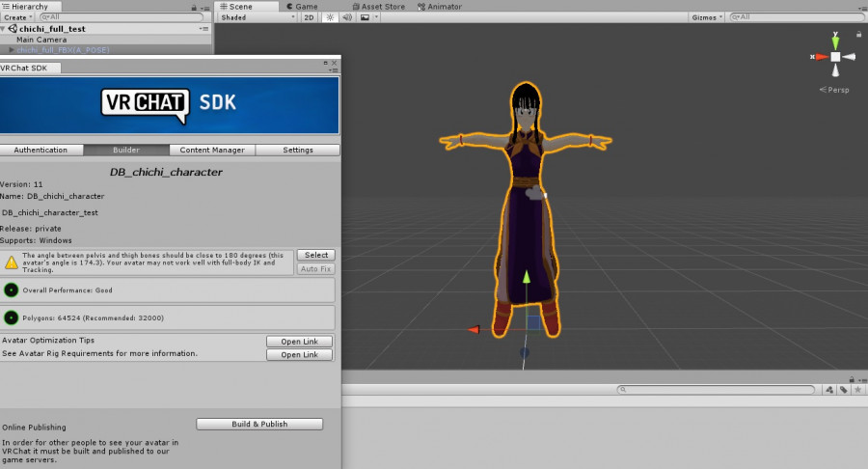Focus the Scene view search field

tap(796, 17)
